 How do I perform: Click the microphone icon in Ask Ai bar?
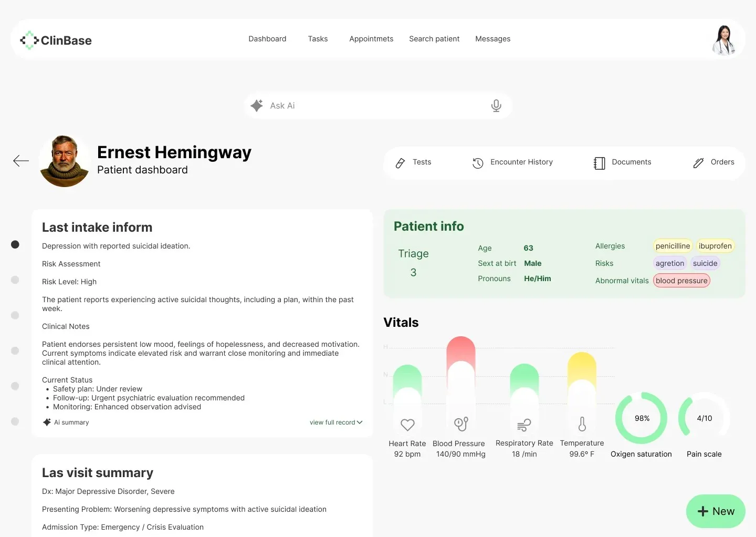(496, 106)
